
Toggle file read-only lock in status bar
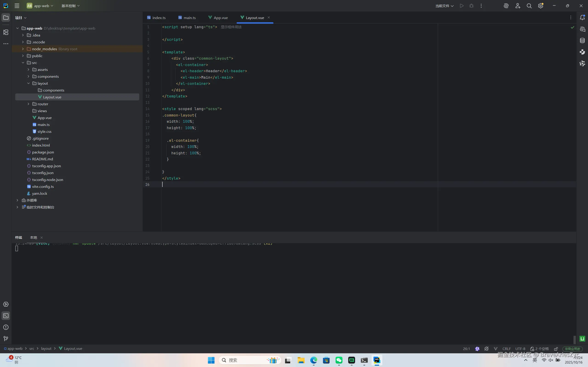click(556, 349)
